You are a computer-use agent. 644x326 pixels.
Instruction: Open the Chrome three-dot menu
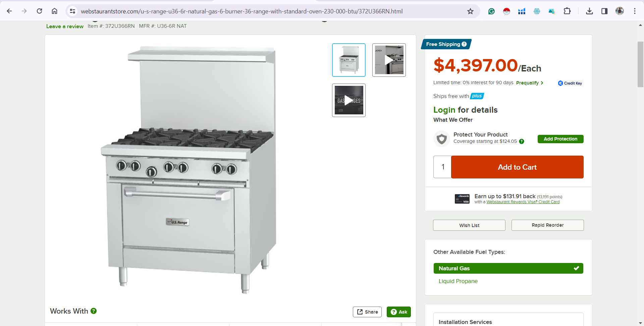click(635, 11)
